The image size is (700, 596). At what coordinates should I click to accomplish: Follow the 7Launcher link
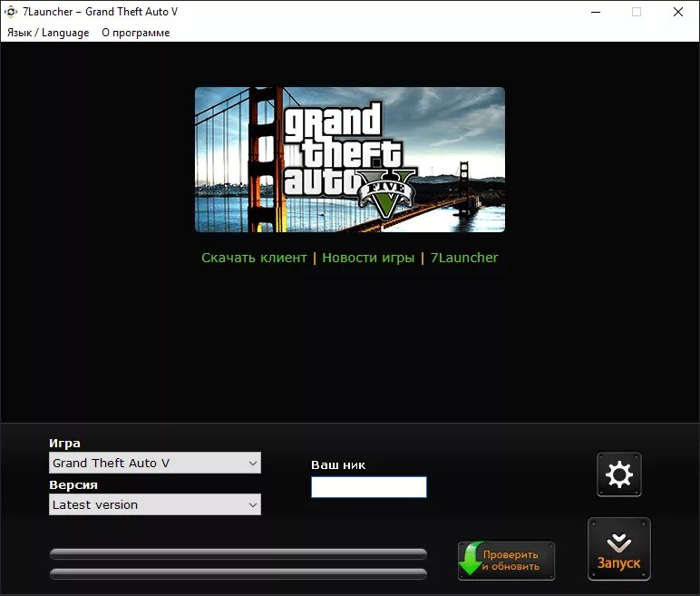[464, 258]
